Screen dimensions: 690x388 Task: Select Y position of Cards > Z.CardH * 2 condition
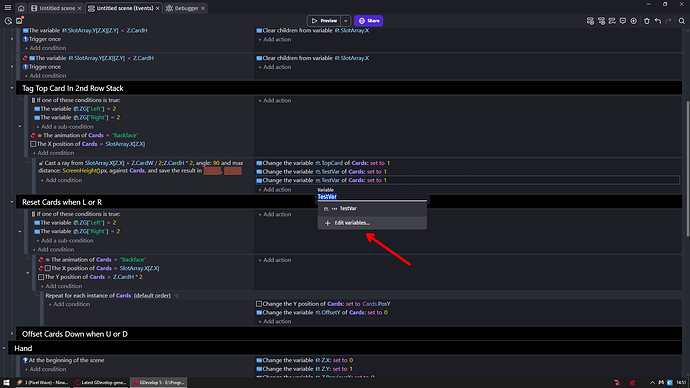(x=90, y=277)
